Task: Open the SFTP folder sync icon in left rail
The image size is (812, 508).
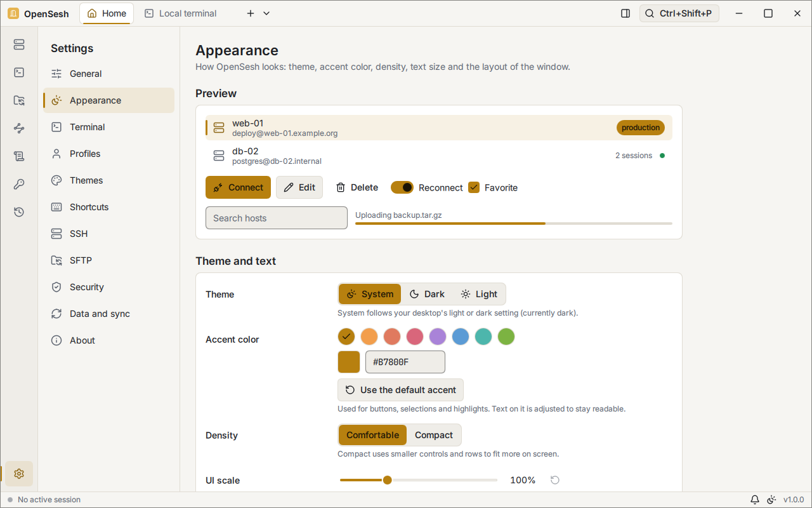Action: pos(19,100)
